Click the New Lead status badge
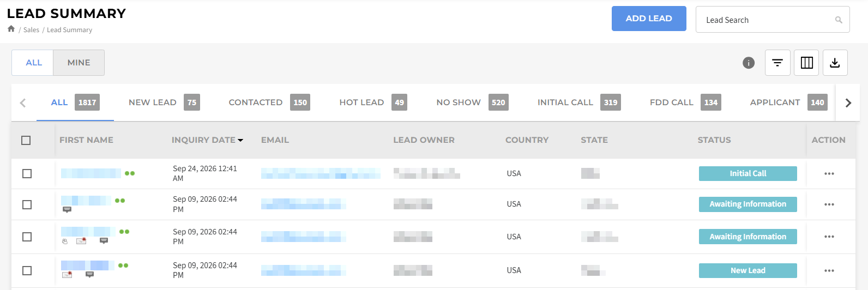 point(748,271)
